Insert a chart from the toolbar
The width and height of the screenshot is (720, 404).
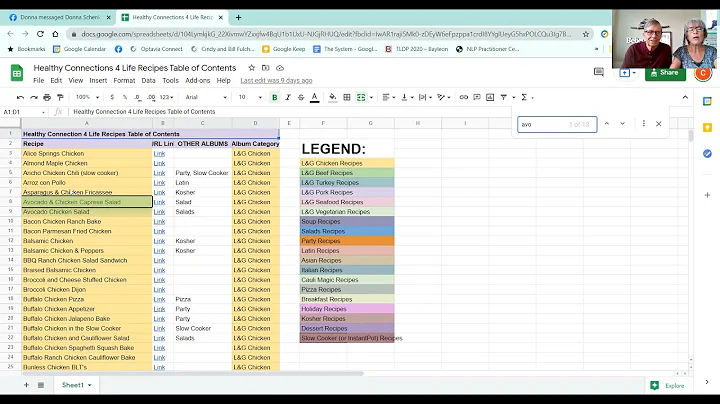[x=490, y=97]
